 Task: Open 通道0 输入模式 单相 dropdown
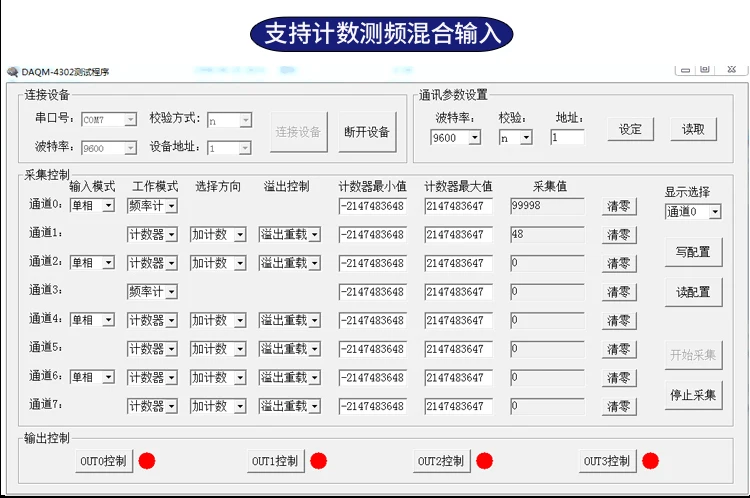(x=92, y=206)
